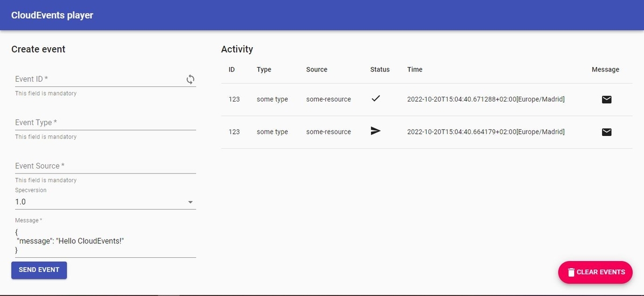The image size is (644, 296).
Task: Click the Status column header
Action: click(x=380, y=69)
